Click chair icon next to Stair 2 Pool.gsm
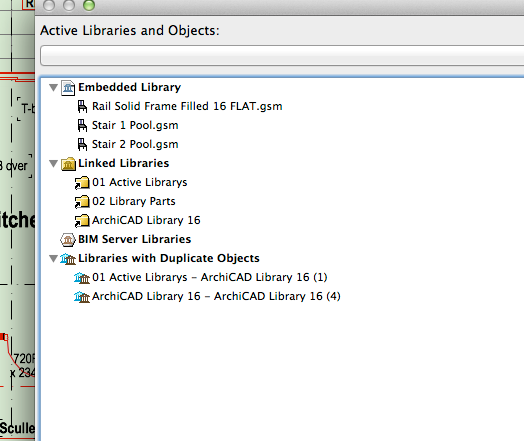 (x=82, y=145)
